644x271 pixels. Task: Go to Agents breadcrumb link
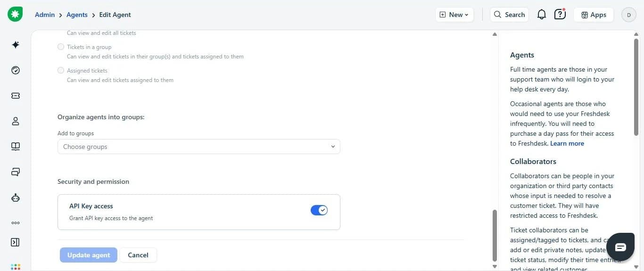tap(77, 15)
